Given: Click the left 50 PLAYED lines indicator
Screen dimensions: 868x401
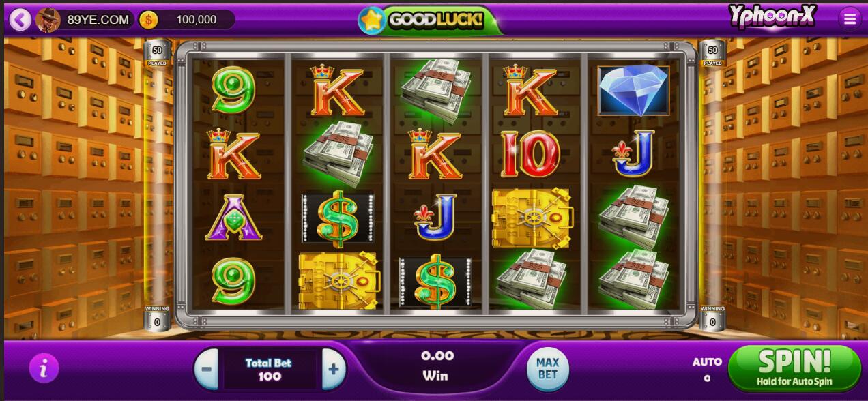Looking at the screenshot, I should click(x=157, y=55).
